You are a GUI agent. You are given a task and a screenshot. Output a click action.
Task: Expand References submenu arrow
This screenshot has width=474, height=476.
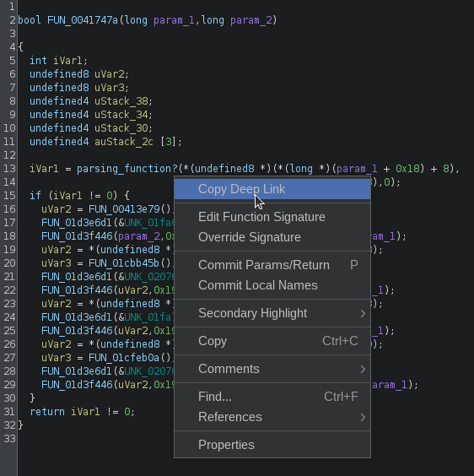363,417
